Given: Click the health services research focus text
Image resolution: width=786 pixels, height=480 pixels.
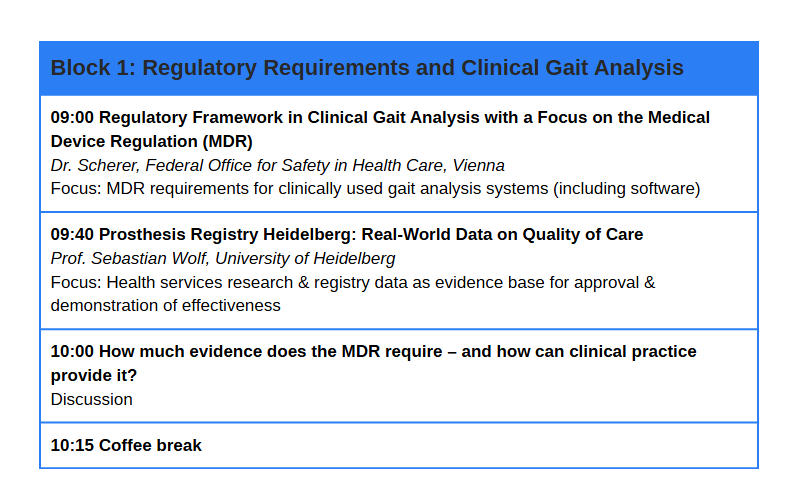Looking at the screenshot, I should click(353, 282).
